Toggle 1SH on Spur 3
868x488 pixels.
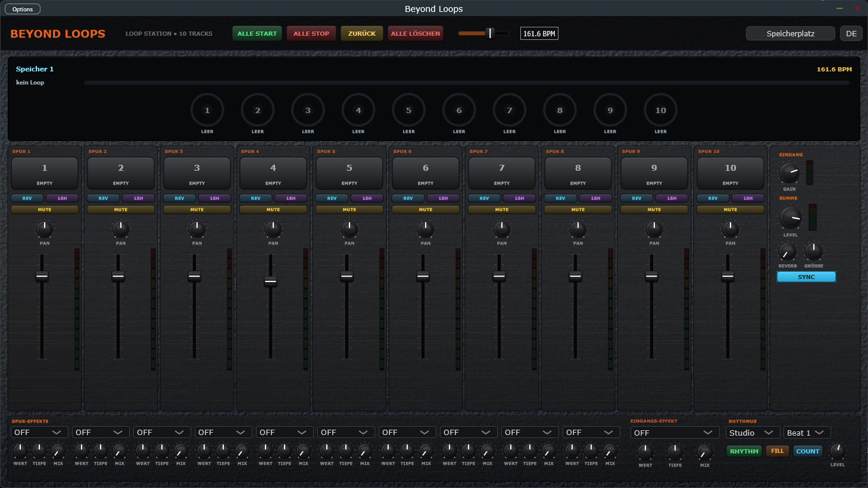214,198
